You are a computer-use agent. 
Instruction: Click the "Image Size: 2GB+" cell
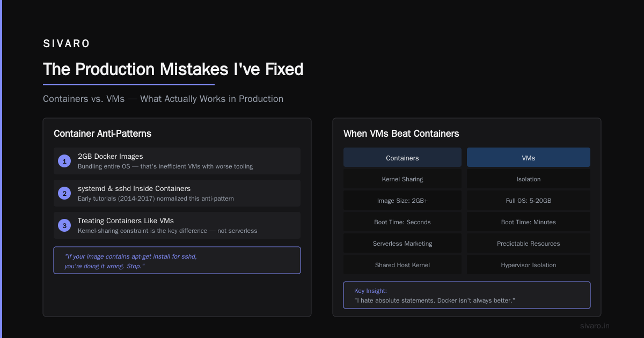(x=402, y=200)
